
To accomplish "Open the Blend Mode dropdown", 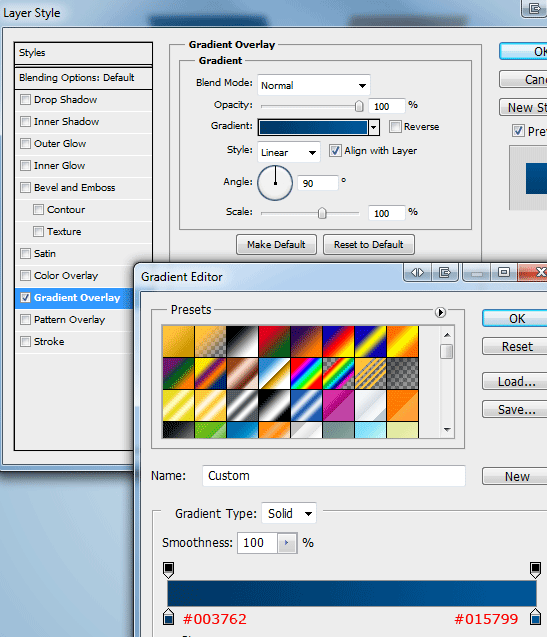I will point(314,85).
